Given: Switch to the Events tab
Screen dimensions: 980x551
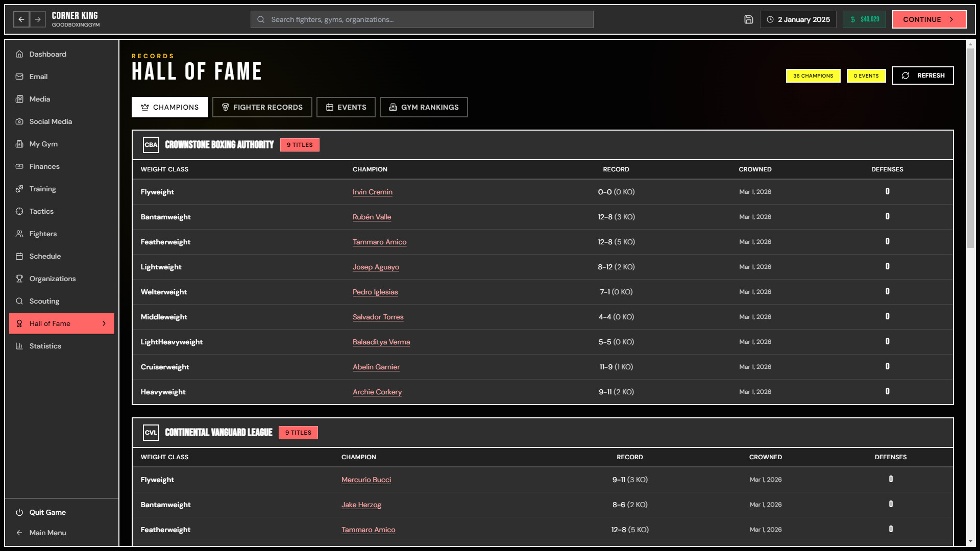Looking at the screenshot, I should point(346,107).
